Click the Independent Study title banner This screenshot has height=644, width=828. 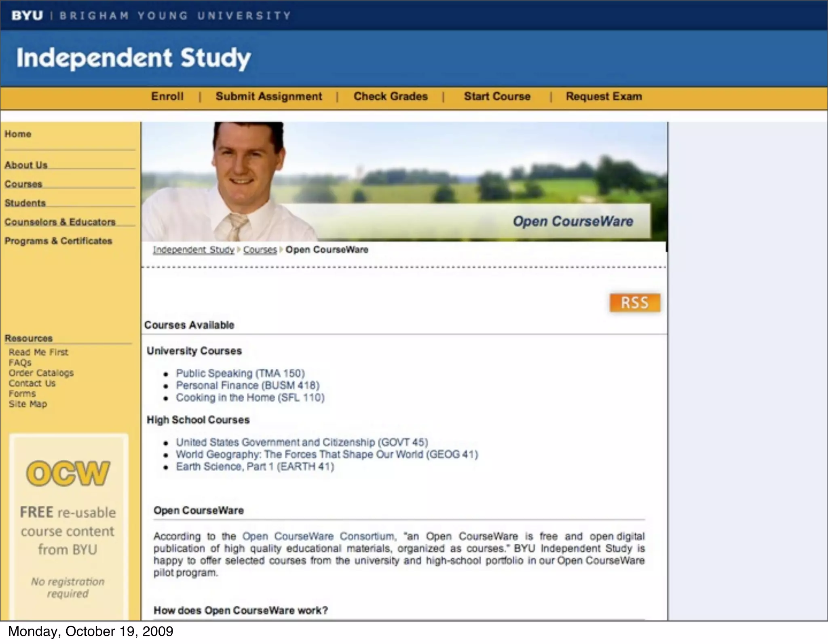tap(133, 58)
